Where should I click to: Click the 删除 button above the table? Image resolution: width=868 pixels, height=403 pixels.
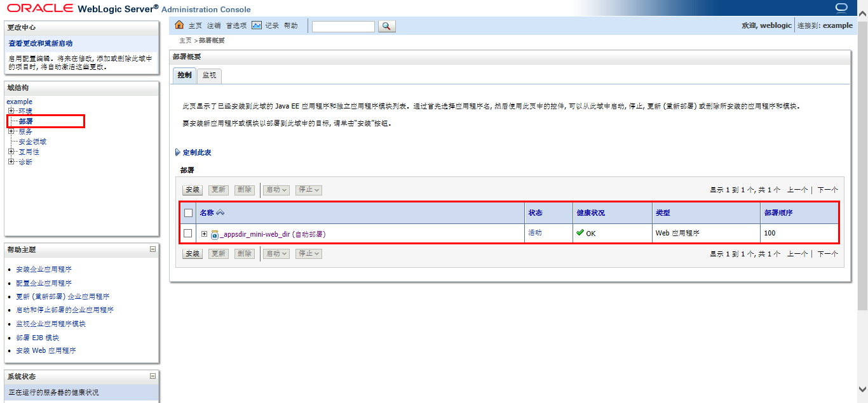[244, 190]
